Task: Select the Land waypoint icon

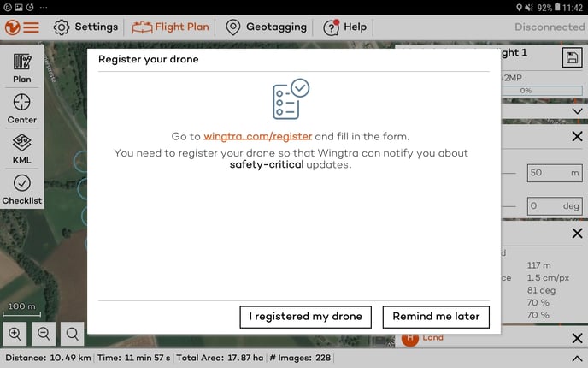Action: point(410,338)
